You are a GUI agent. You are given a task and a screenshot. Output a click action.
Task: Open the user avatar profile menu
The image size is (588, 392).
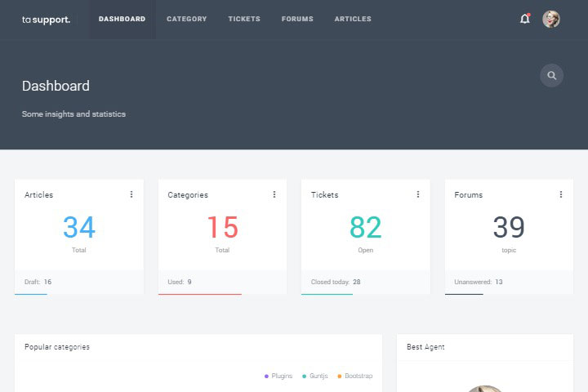[551, 19]
